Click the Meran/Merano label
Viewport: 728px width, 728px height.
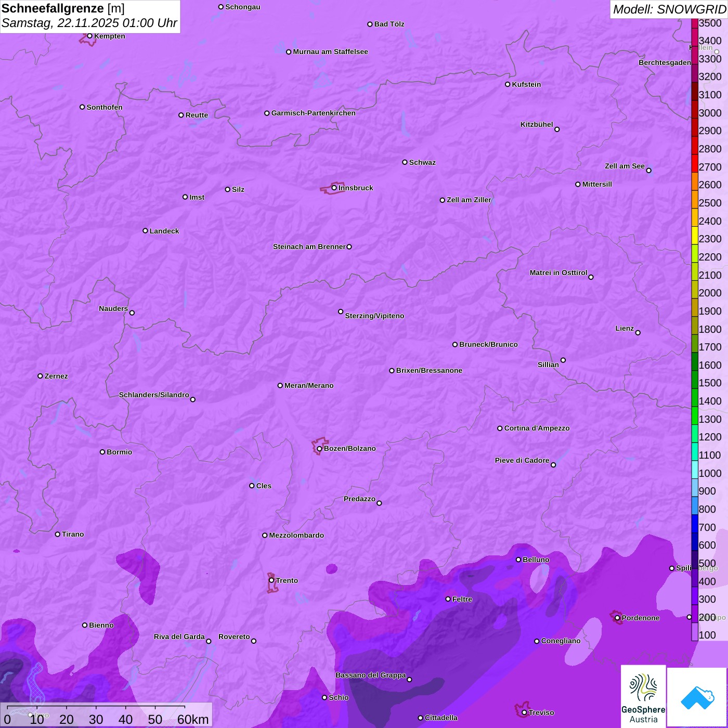pyautogui.click(x=309, y=385)
